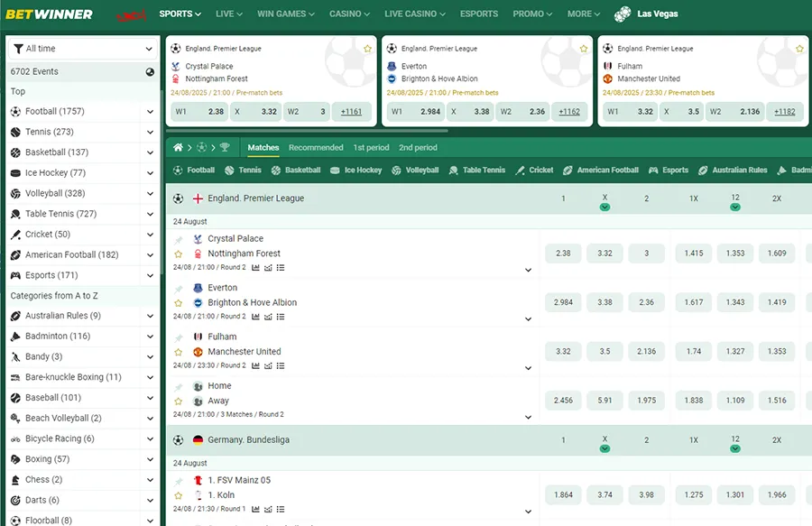Open the statistics chart icon for Crystal Palace match
Viewport: 812px width, 526px height.
pos(255,268)
